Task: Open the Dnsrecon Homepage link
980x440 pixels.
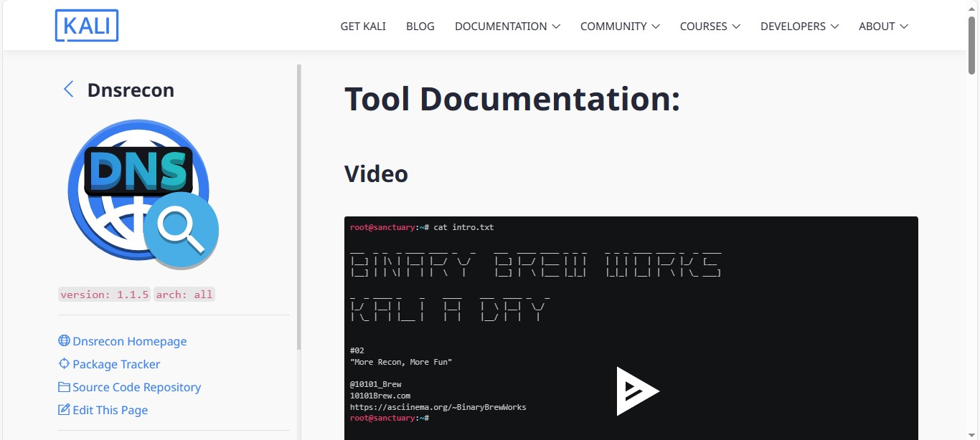Action: tap(130, 341)
